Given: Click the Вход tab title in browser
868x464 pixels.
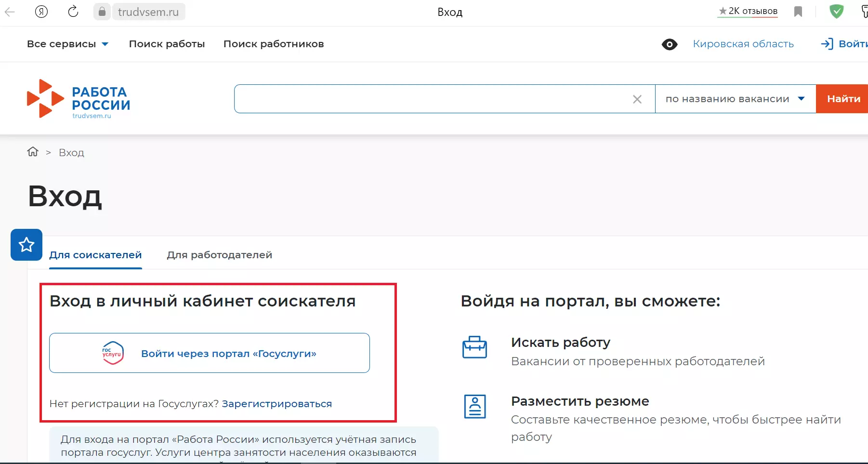Looking at the screenshot, I should (450, 12).
